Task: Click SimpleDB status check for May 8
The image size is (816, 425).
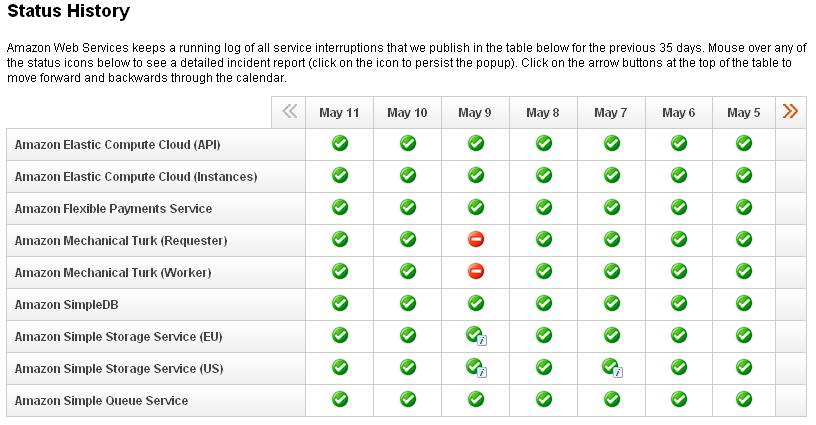Action: (x=544, y=303)
